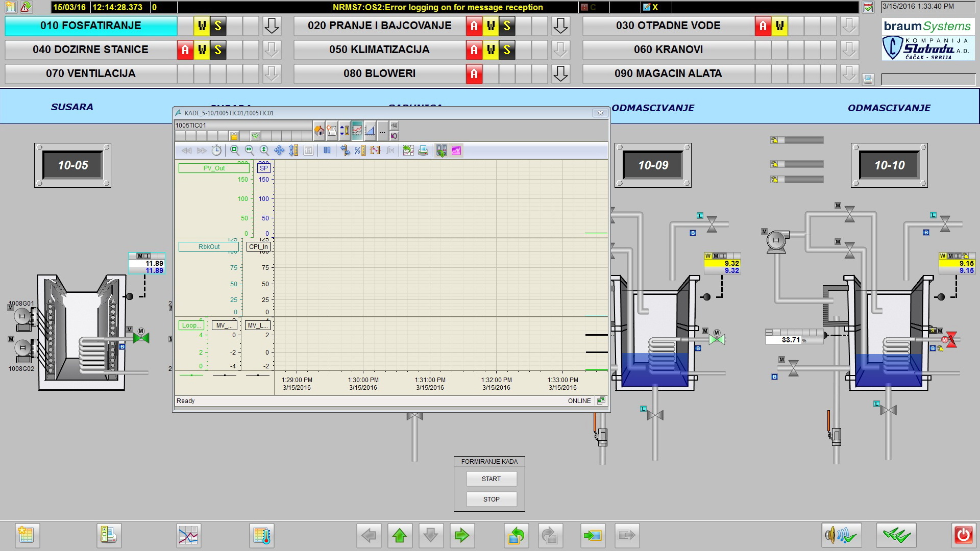
Task: Toggle the lock icon in faceplate
Action: point(234,136)
